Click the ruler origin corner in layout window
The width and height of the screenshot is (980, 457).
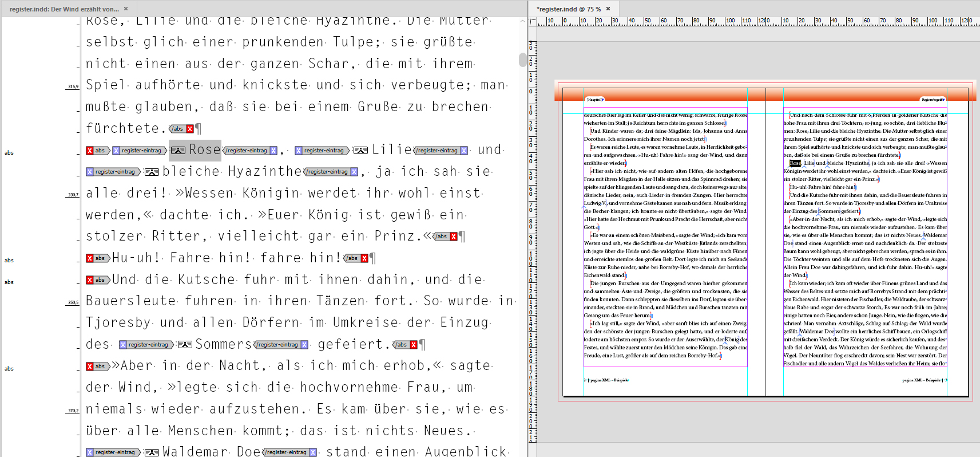click(x=533, y=21)
